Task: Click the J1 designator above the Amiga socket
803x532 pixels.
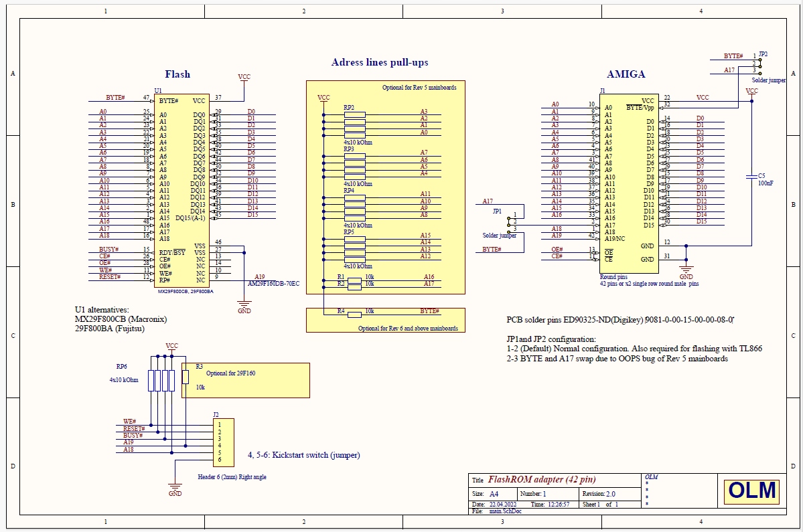Action: (x=602, y=90)
